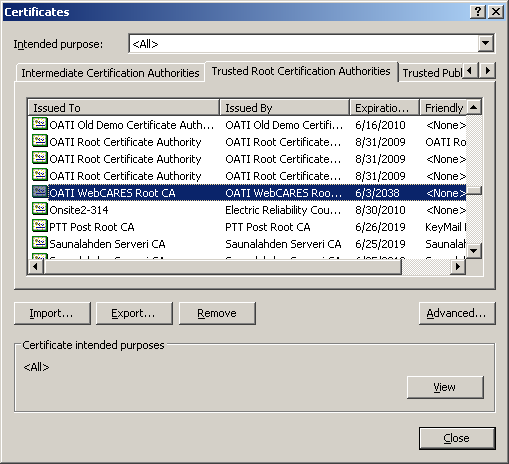Image resolution: width=509 pixels, height=464 pixels.
Task: Click the Close button
Action: pos(457,438)
